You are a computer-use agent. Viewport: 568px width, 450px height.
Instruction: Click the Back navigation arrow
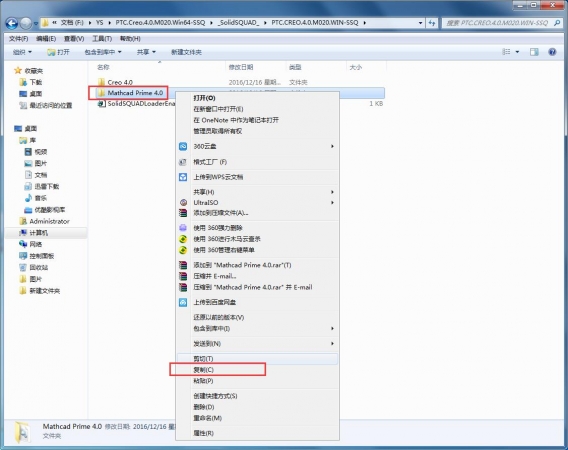click(12, 23)
